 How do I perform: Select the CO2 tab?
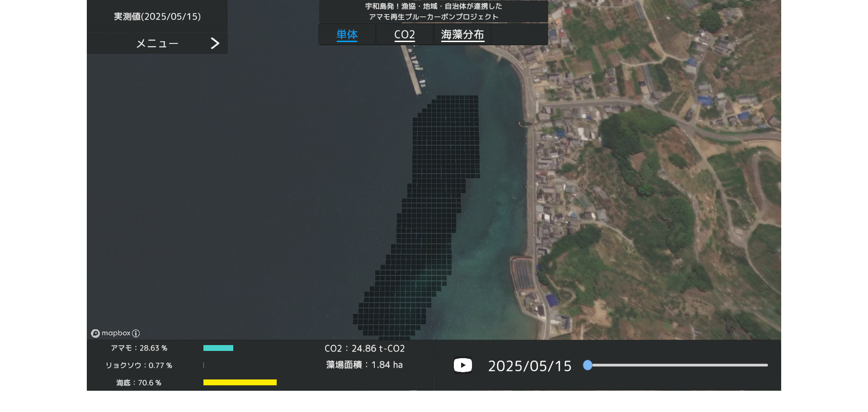pos(404,35)
